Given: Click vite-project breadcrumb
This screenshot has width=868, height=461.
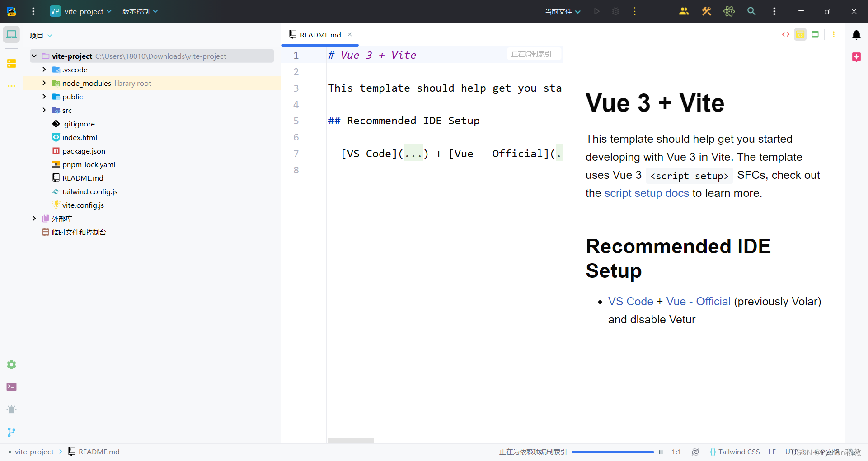Looking at the screenshot, I should [x=34, y=452].
